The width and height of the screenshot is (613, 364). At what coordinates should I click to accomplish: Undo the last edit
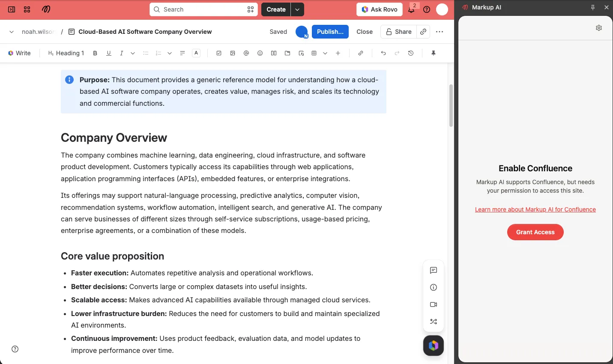click(x=383, y=53)
